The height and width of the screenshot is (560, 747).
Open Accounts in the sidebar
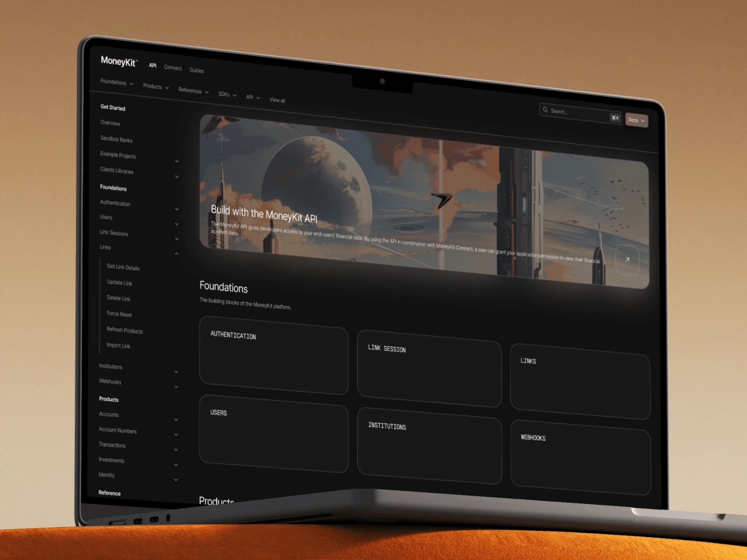[109, 414]
